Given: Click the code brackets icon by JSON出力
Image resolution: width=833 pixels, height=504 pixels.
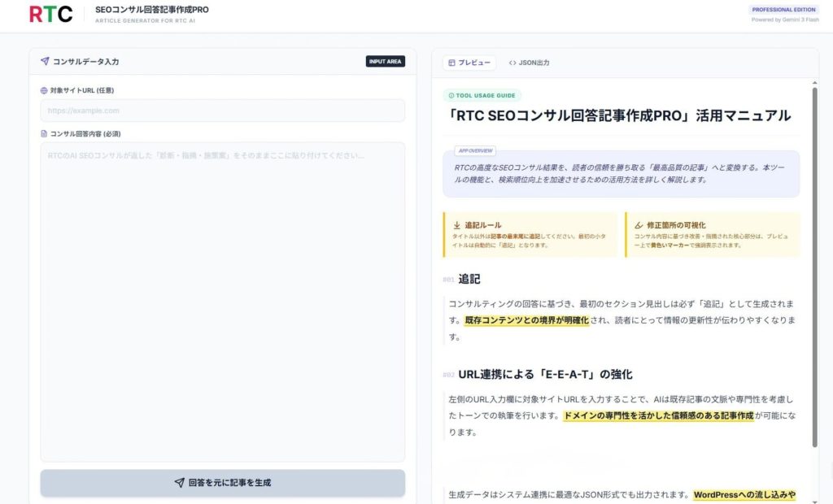Looking at the screenshot, I should tap(512, 63).
